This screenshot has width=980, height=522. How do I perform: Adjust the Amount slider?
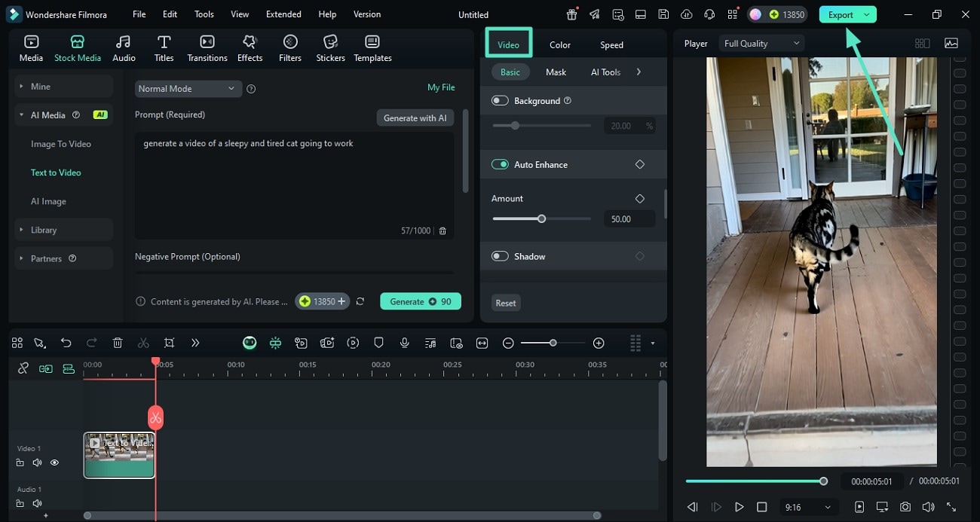coord(541,219)
